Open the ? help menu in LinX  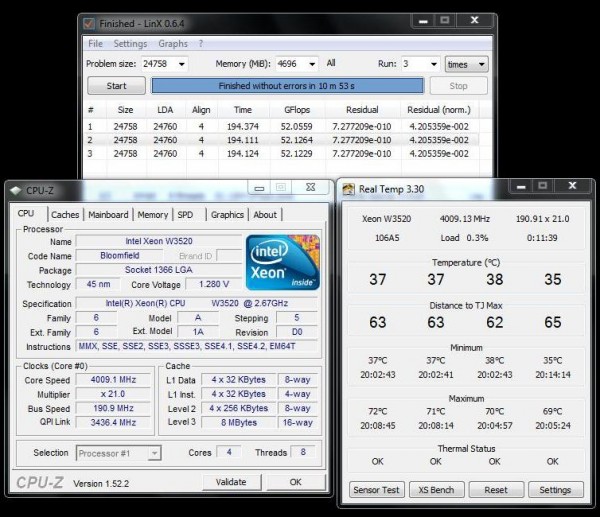coord(201,44)
